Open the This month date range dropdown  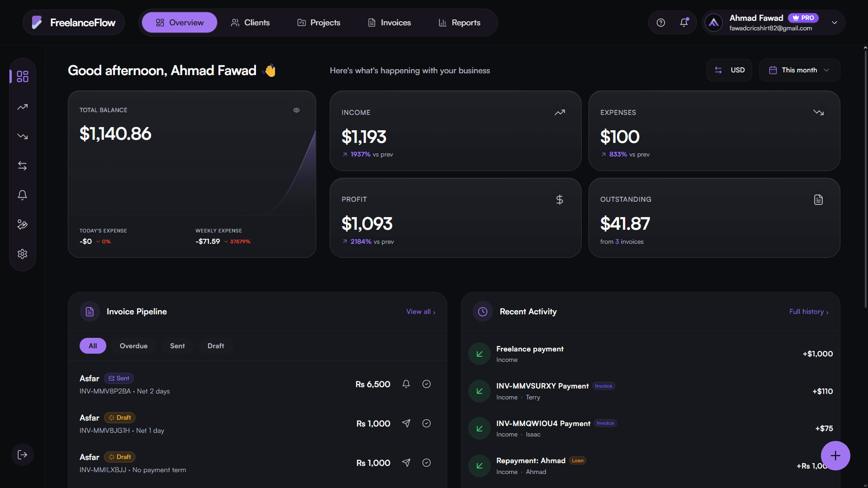(x=799, y=70)
